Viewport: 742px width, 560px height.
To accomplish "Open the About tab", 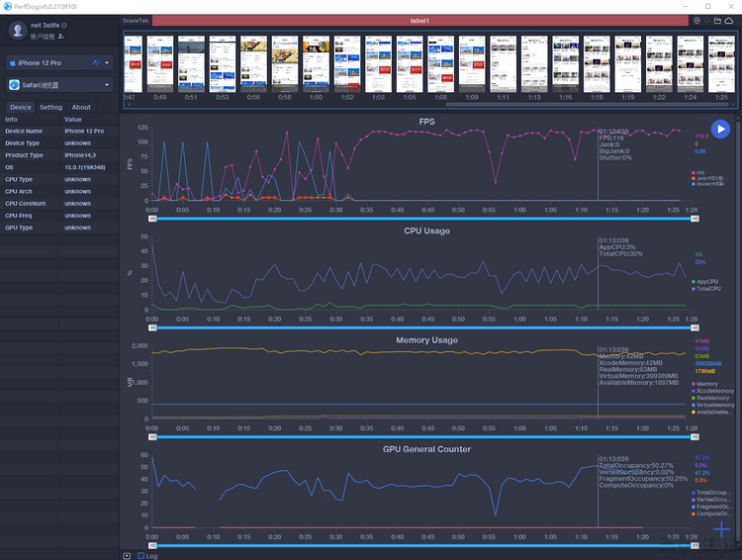I will (x=81, y=108).
